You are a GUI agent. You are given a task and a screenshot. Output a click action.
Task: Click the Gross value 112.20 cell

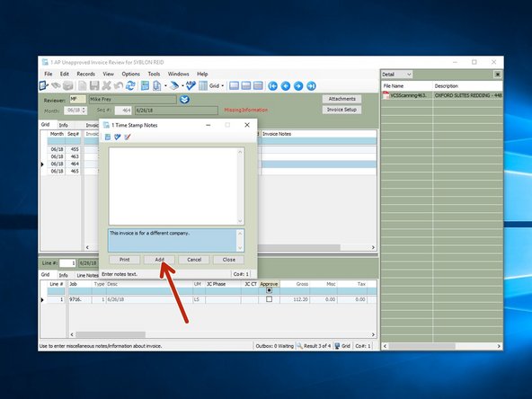point(294,299)
